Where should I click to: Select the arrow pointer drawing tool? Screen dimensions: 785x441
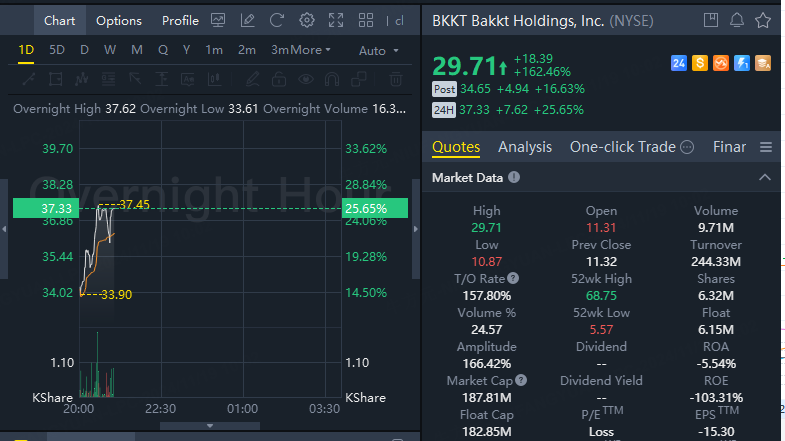pos(135,79)
